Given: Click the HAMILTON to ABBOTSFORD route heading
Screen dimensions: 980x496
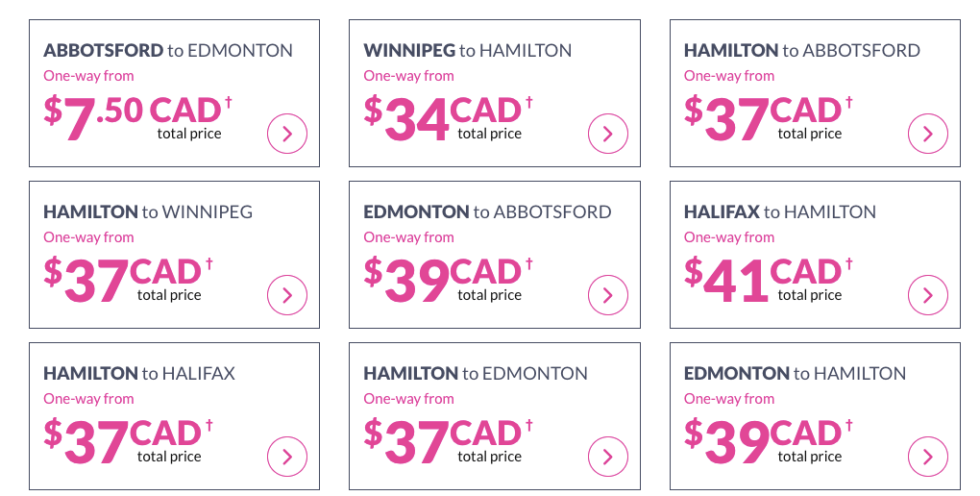Looking at the screenshot, I should tap(801, 50).
